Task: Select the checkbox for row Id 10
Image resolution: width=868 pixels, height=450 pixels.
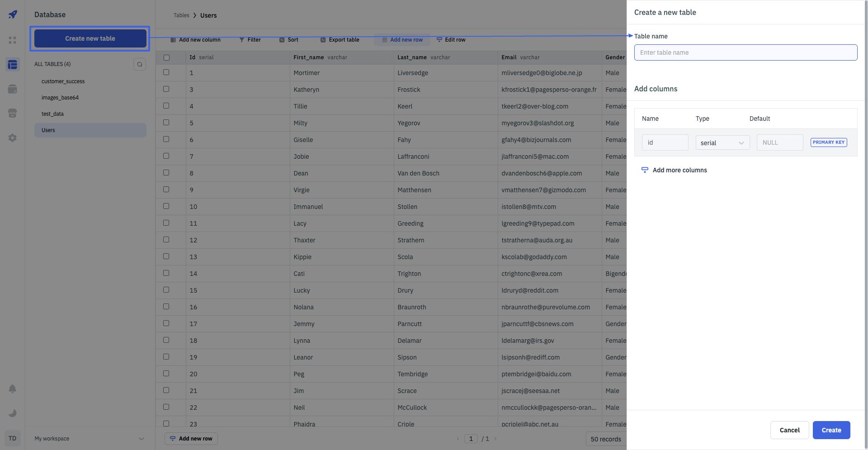Action: tap(166, 206)
